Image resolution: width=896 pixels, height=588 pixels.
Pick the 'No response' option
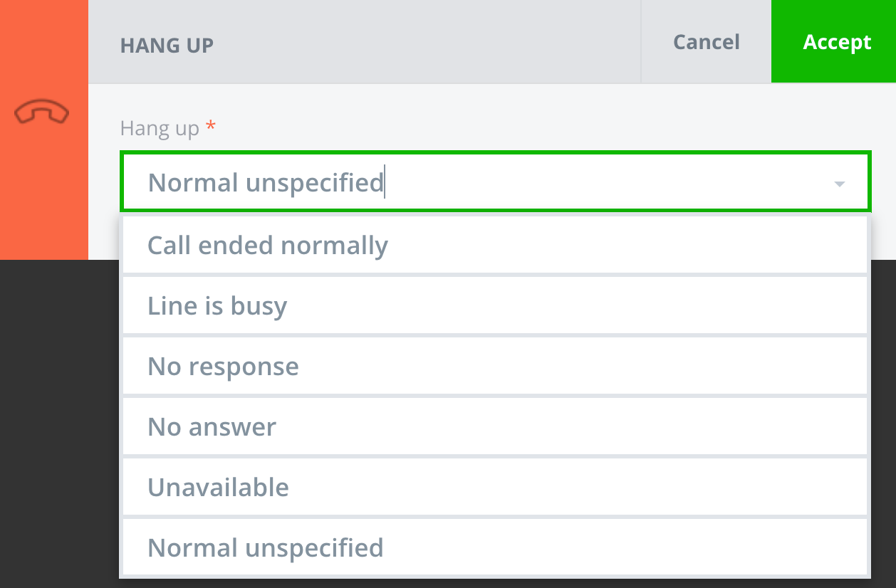[223, 367]
